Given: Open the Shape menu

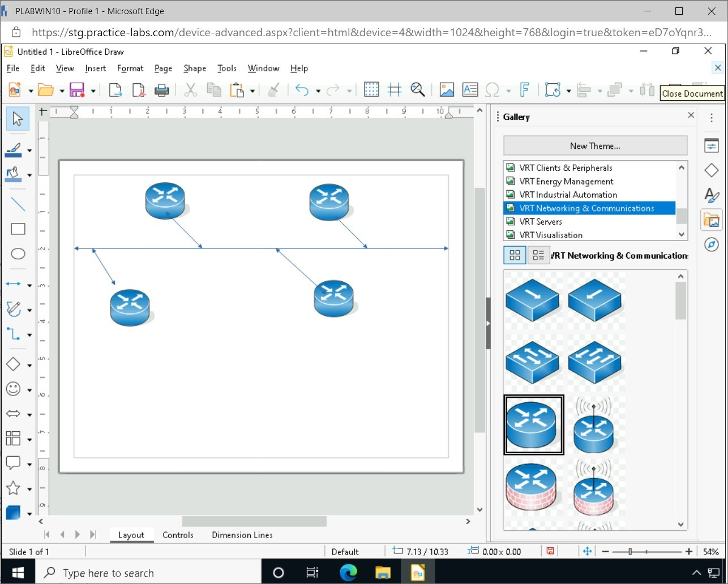Looking at the screenshot, I should tap(194, 68).
